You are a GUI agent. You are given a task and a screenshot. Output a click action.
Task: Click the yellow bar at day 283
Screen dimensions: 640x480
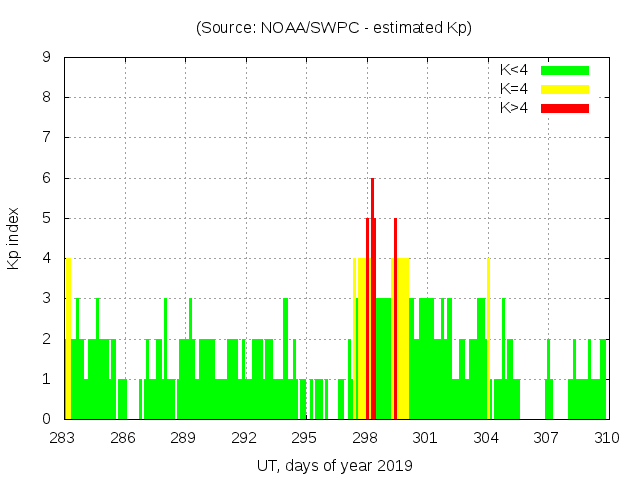pos(68,340)
